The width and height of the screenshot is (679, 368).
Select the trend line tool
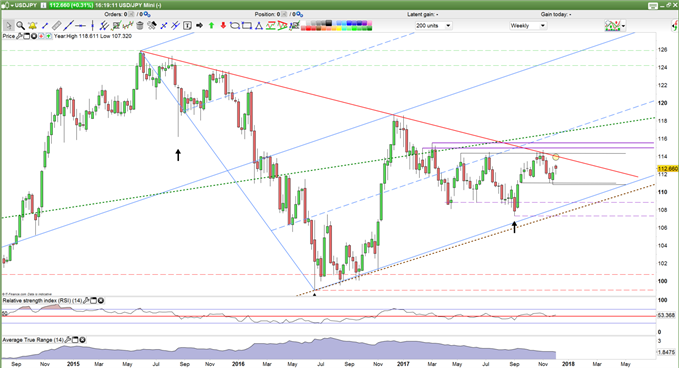click(68, 26)
